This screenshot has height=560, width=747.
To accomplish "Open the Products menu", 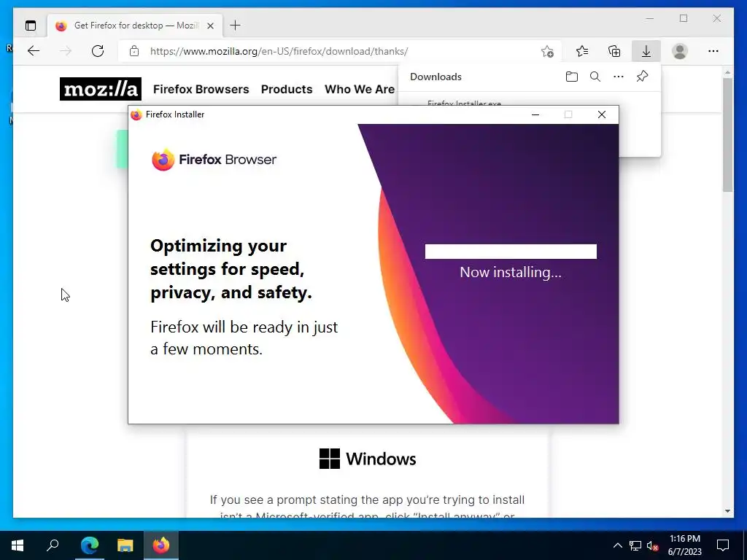I will click(287, 89).
